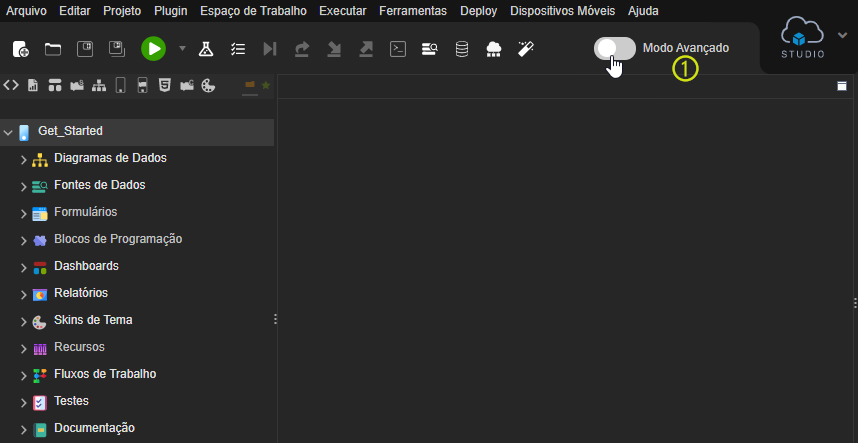
Task: Expand the Formulários node
Action: pos(24,214)
